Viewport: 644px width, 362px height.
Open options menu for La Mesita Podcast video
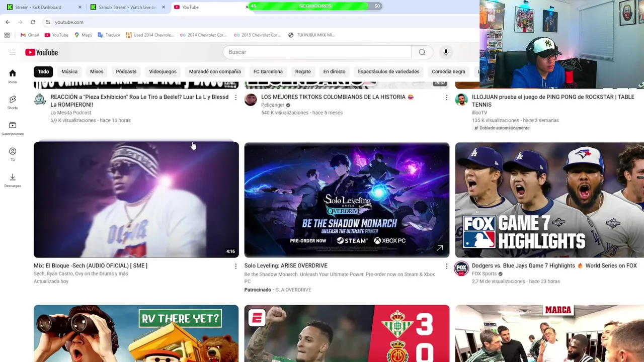coord(235,98)
